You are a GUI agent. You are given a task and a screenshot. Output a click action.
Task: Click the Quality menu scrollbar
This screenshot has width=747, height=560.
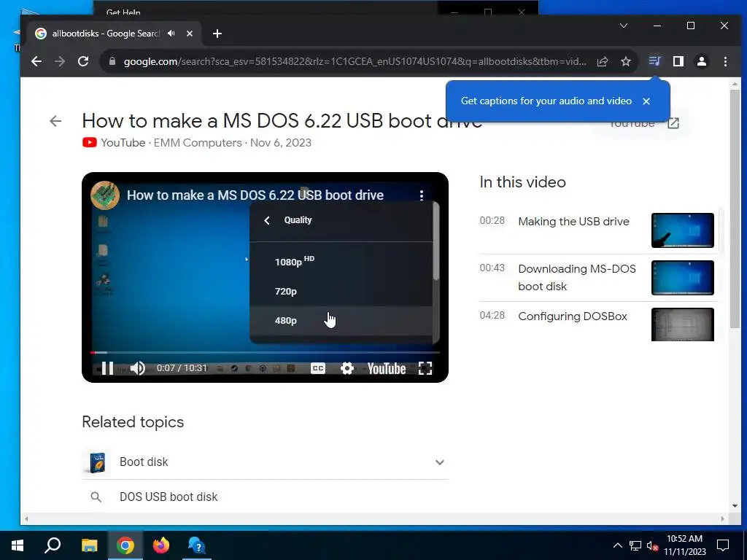click(436, 241)
